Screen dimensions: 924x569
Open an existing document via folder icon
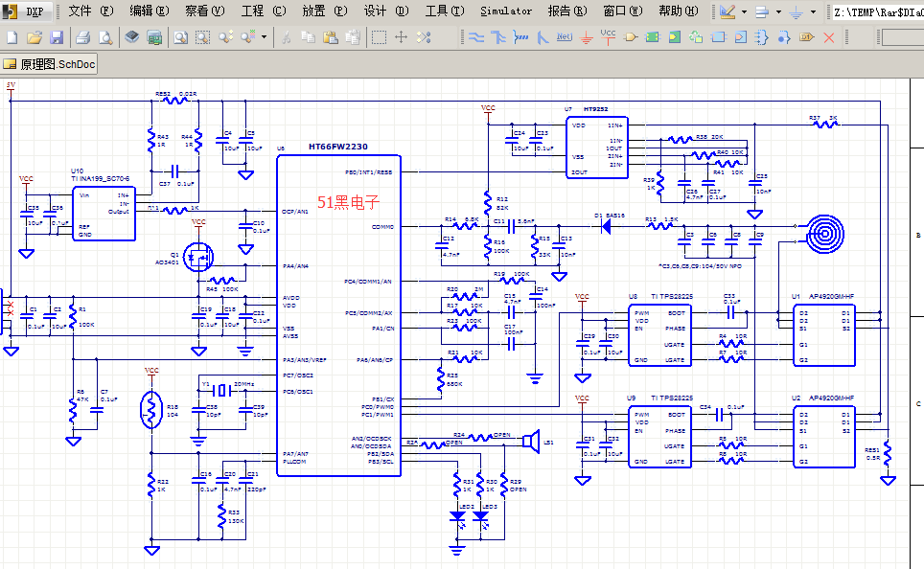pos(35,37)
